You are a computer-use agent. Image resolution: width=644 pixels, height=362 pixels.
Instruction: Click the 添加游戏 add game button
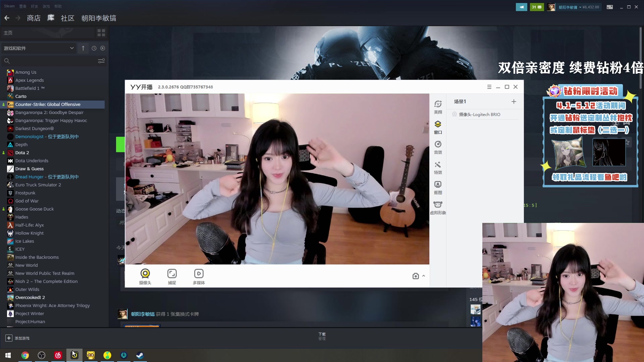tap(18, 338)
